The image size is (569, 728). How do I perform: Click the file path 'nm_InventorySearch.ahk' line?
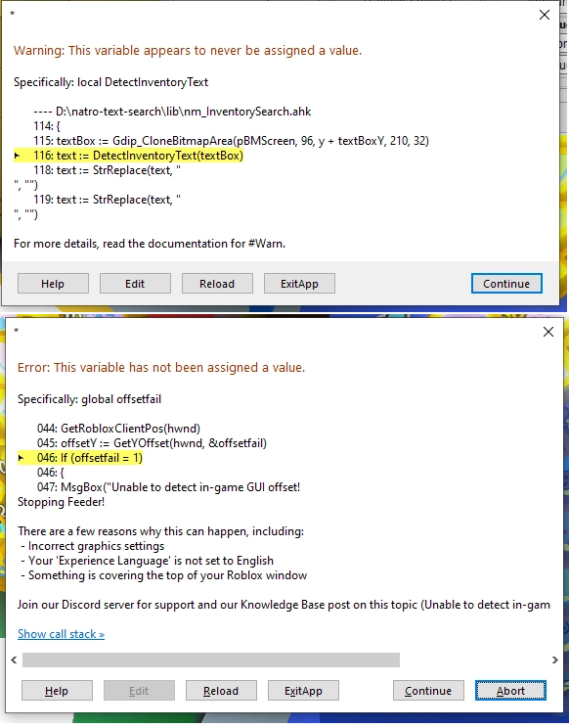[172, 112]
